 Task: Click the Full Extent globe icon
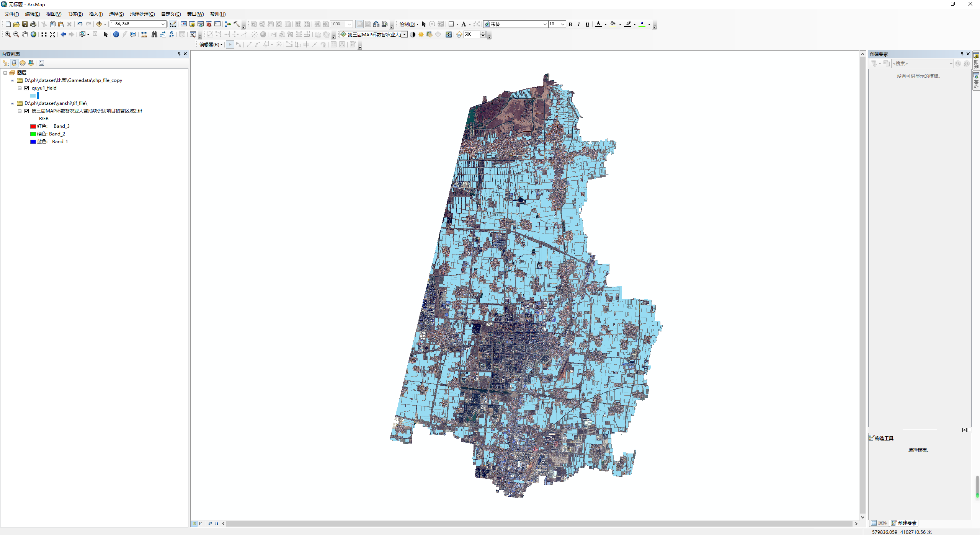(x=34, y=34)
